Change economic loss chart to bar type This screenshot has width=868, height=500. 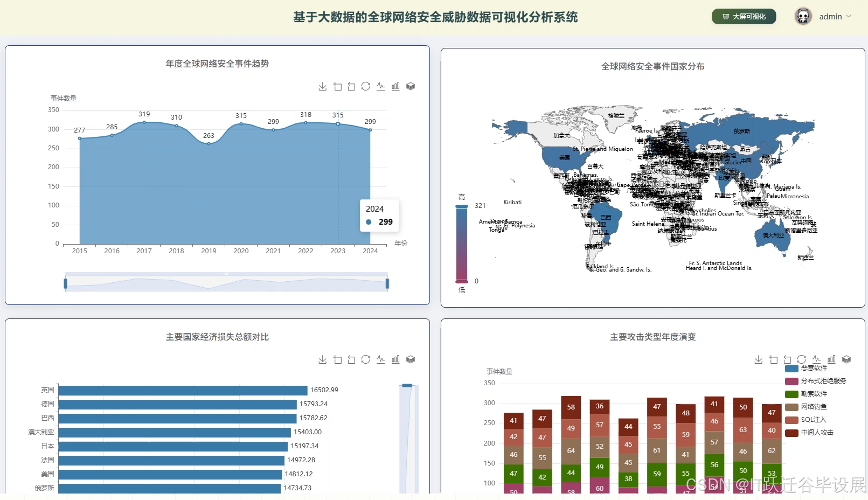click(x=395, y=359)
